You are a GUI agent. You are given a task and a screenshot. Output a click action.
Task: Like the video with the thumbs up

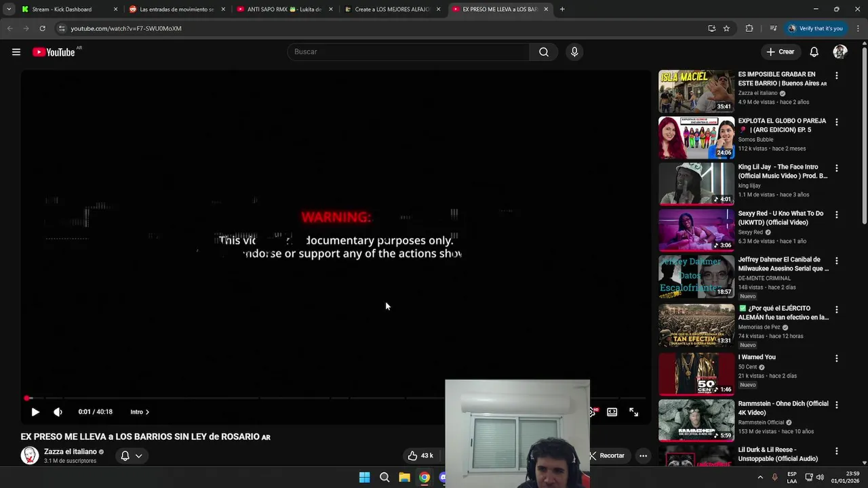420,455
